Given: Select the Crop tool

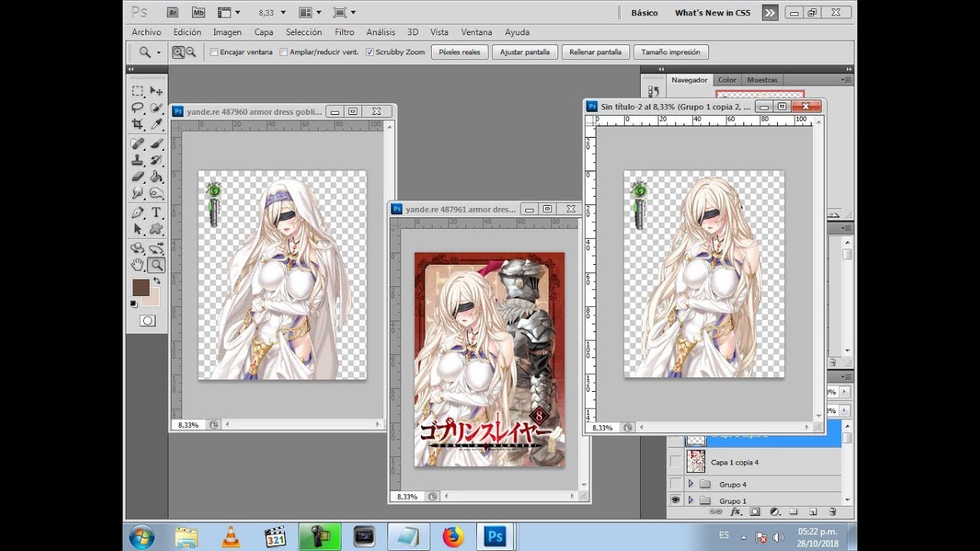Looking at the screenshot, I should (x=138, y=124).
